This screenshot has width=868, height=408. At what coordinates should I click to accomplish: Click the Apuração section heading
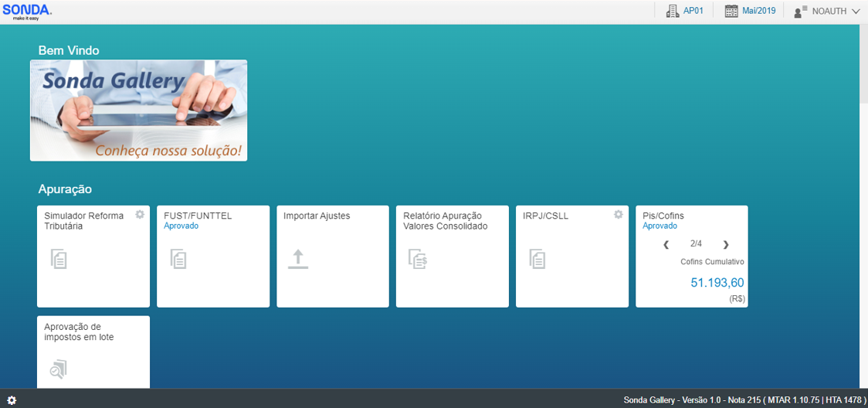click(65, 189)
